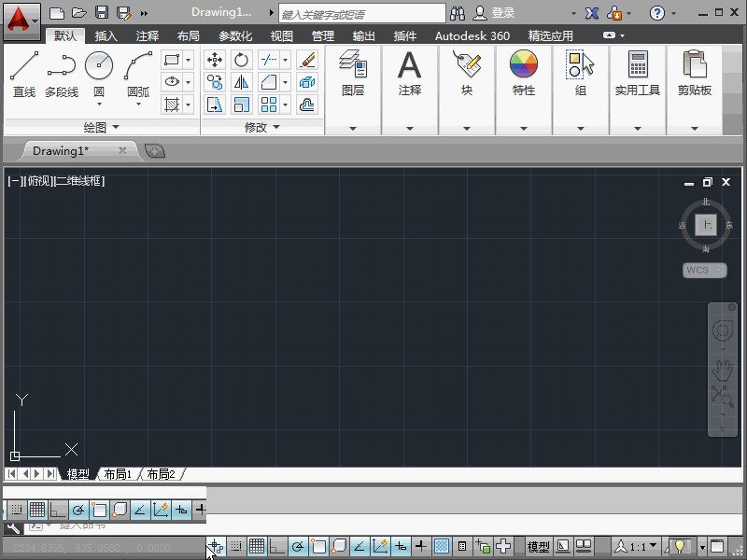
Task: Click the Sign In (登录) button
Action: click(495, 13)
